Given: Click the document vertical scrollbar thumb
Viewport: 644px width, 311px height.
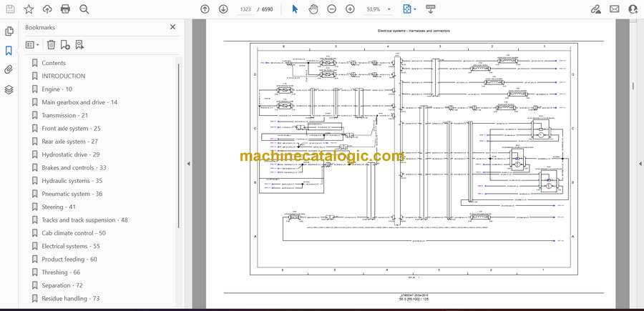Looking at the screenshot, I should coord(633,86).
